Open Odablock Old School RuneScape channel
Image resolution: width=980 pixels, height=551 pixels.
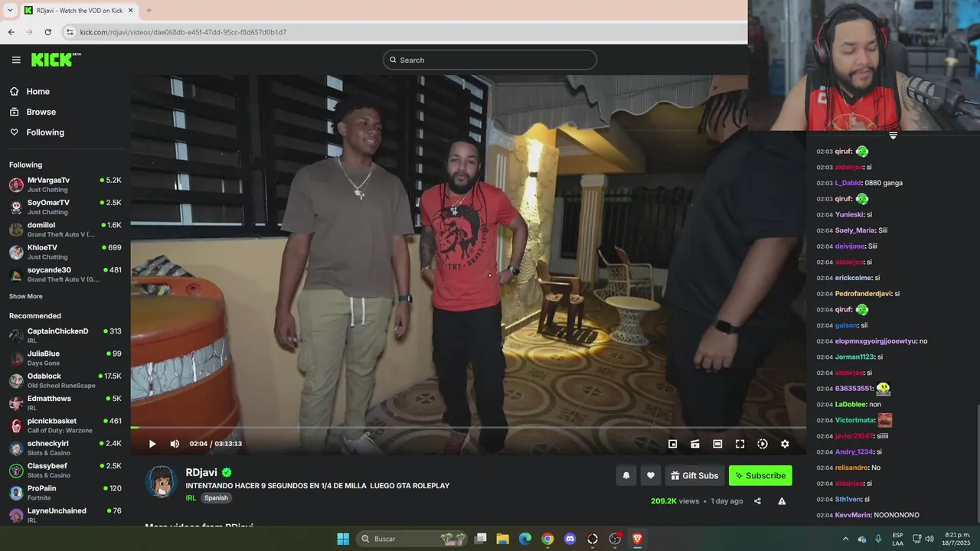tap(65, 380)
